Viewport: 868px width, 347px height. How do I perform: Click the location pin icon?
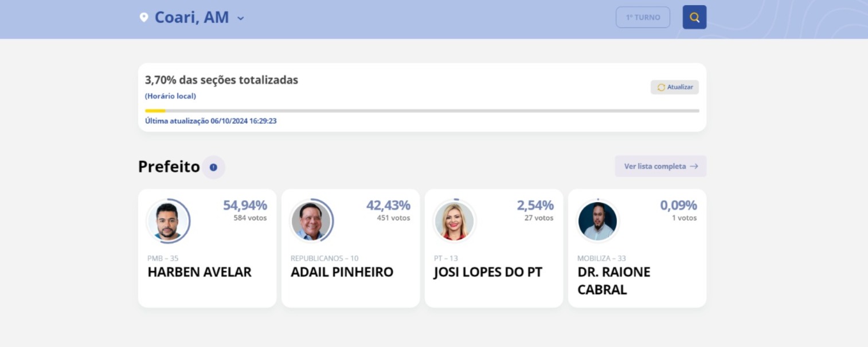tap(144, 17)
